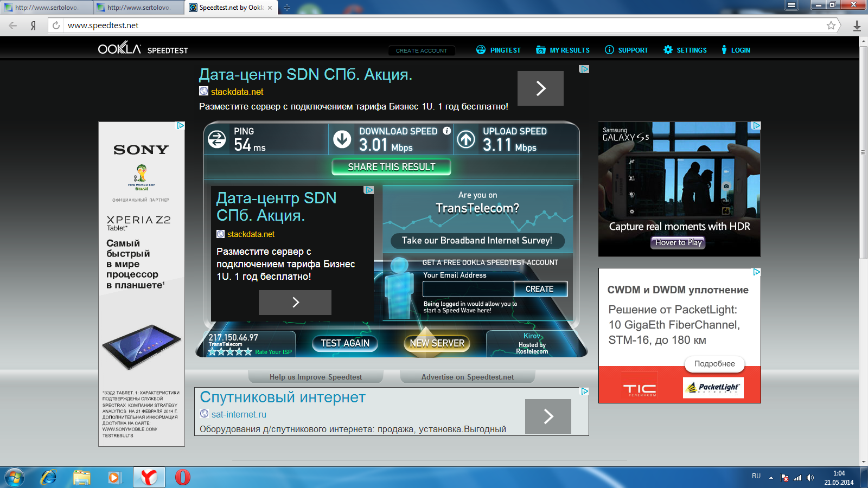Viewport: 868px width, 488px height.
Task: Rate the ISP using the stars
Action: coord(230,352)
